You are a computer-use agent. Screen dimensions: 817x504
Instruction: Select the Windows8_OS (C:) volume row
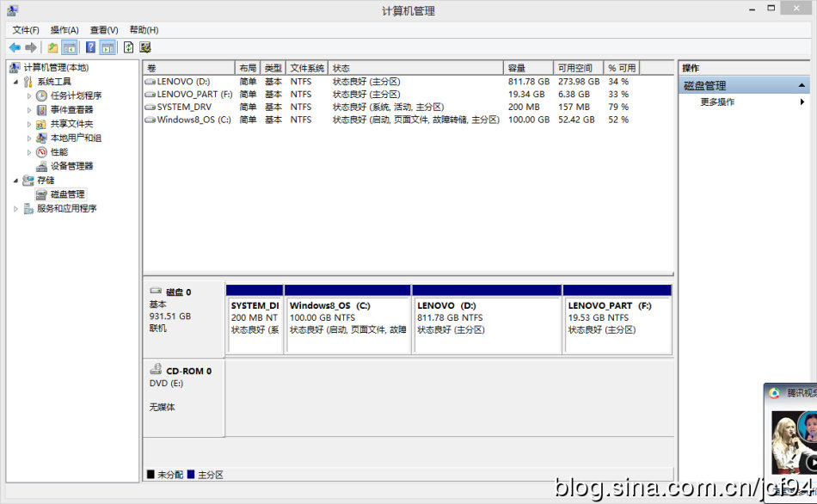click(x=193, y=120)
